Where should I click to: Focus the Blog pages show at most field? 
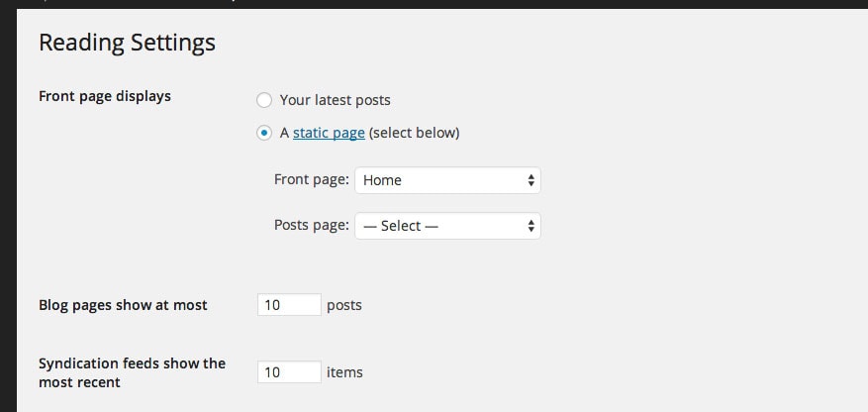point(289,305)
